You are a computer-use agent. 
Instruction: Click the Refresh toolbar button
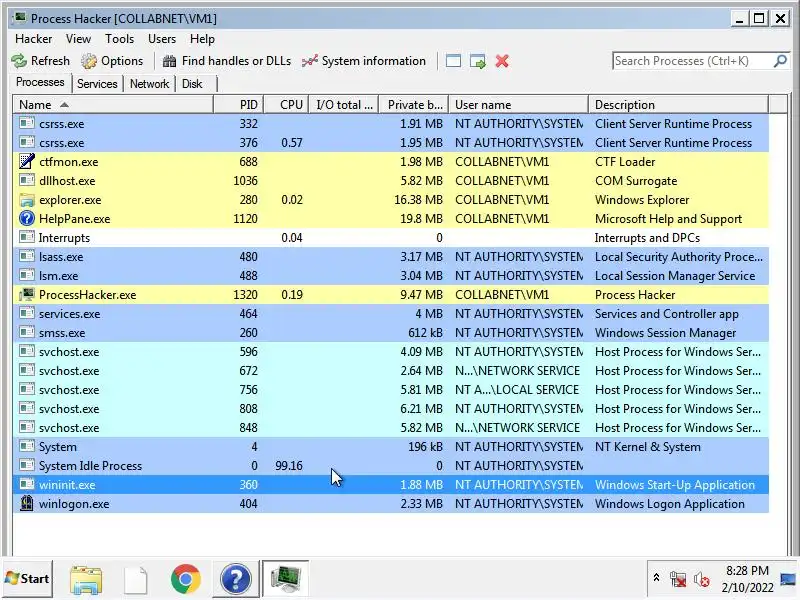41,61
